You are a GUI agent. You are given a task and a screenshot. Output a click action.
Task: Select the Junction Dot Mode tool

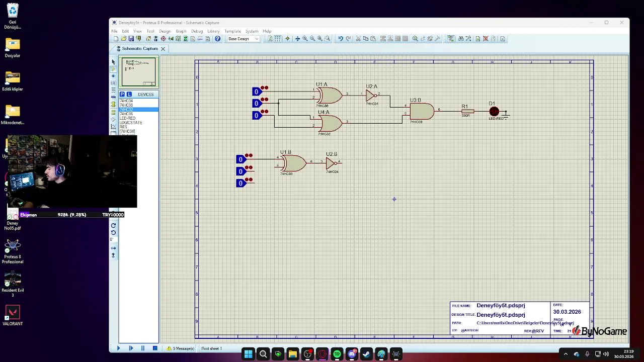coord(113,76)
